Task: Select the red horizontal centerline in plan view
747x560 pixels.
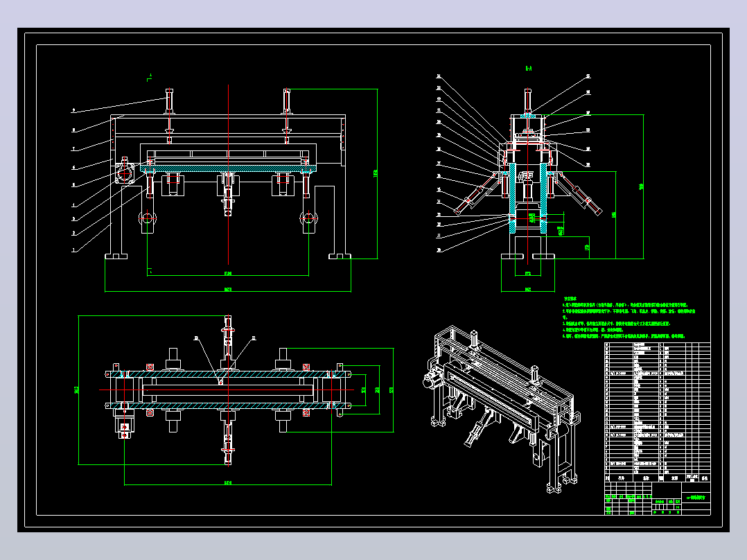Action: tap(227, 390)
